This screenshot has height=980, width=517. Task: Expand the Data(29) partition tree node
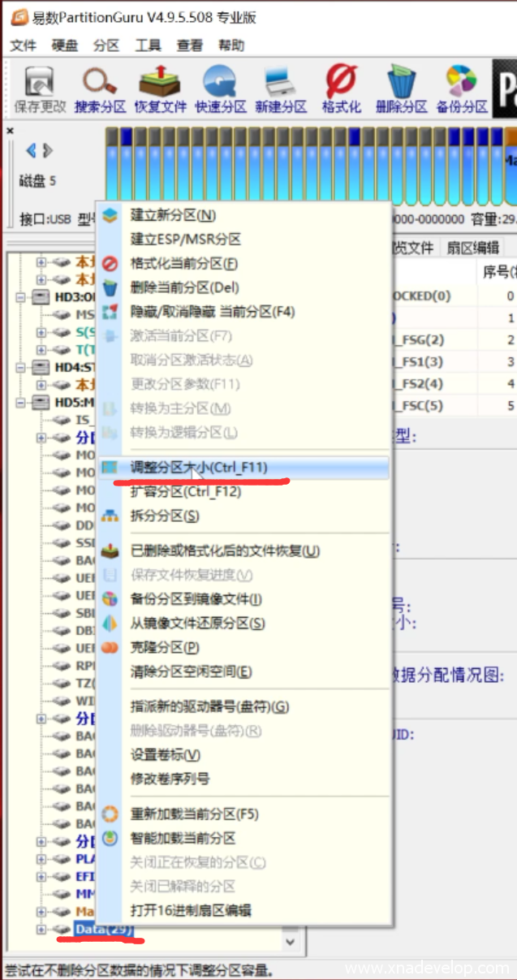(x=41, y=928)
